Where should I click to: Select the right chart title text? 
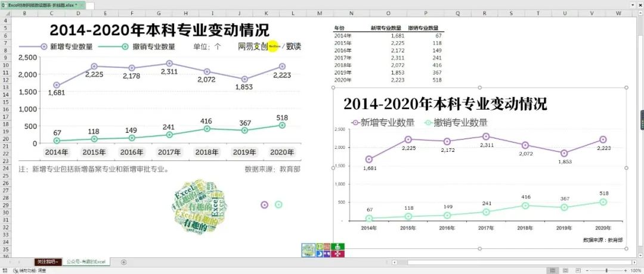click(445, 104)
